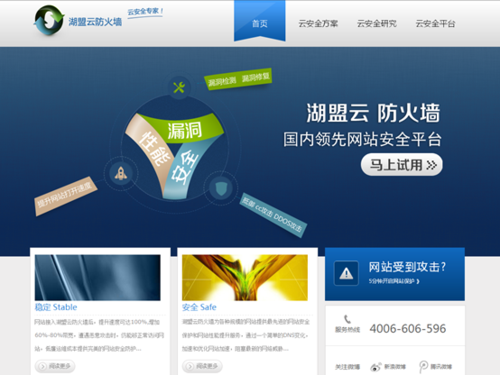Image resolution: width=500 pixels, height=375 pixels.
Task: Click the tan 提升网站打开速度 label
Action: pyautogui.click(x=66, y=196)
